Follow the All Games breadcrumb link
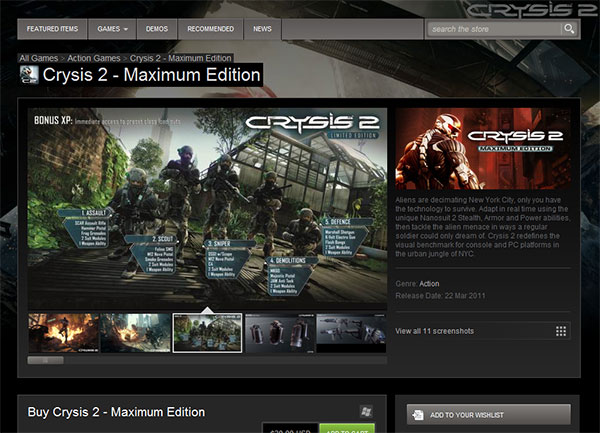This screenshot has width=600, height=433. click(x=39, y=58)
